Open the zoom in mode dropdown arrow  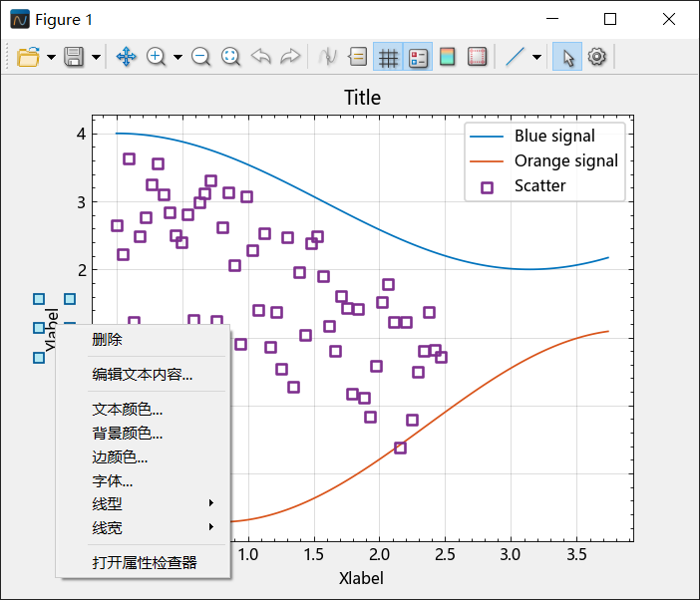click(177, 57)
